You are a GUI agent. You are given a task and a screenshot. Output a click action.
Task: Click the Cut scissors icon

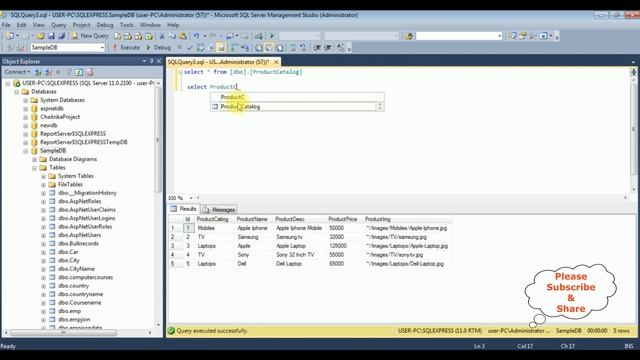point(162,36)
